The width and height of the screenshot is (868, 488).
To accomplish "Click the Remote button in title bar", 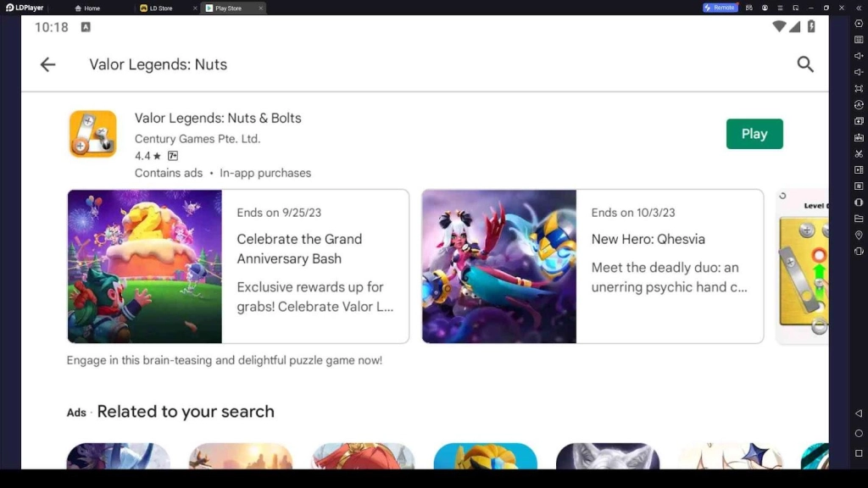I will click(x=721, y=8).
